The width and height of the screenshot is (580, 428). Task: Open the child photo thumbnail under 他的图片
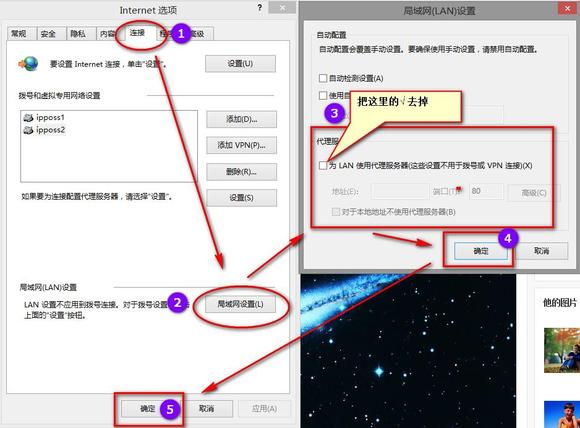pos(562,414)
